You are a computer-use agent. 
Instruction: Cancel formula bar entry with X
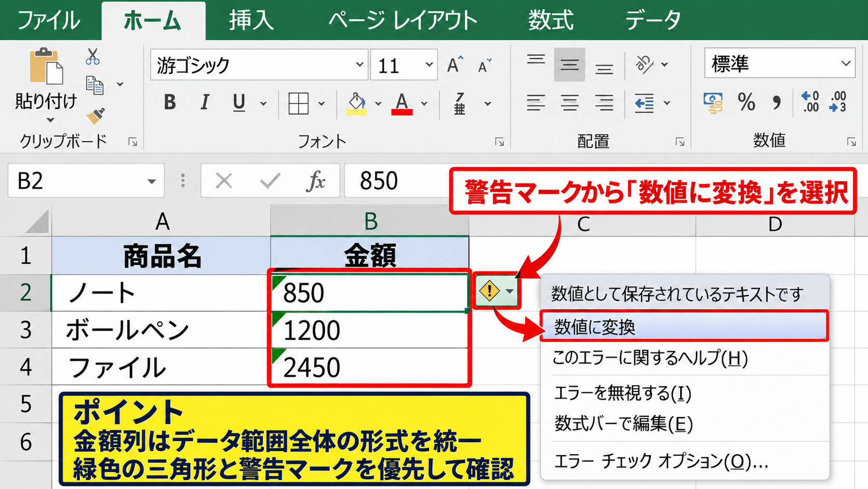click(224, 181)
